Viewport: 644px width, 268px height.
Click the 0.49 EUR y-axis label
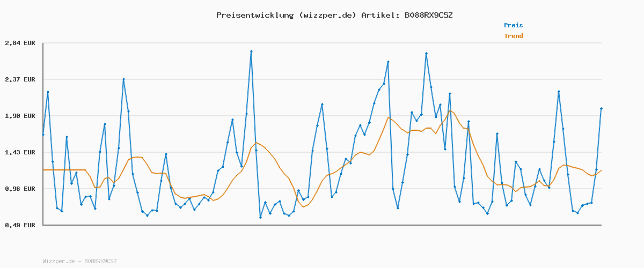(20, 225)
